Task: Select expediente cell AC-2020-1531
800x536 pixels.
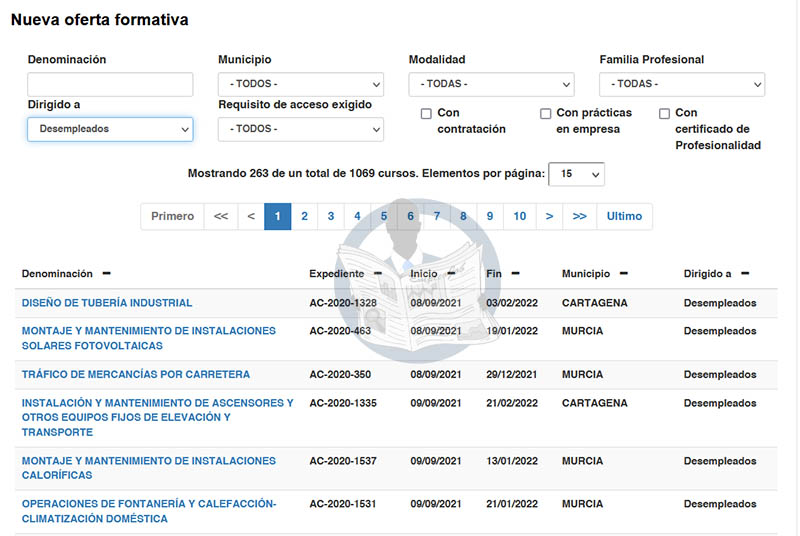Action: click(x=343, y=504)
